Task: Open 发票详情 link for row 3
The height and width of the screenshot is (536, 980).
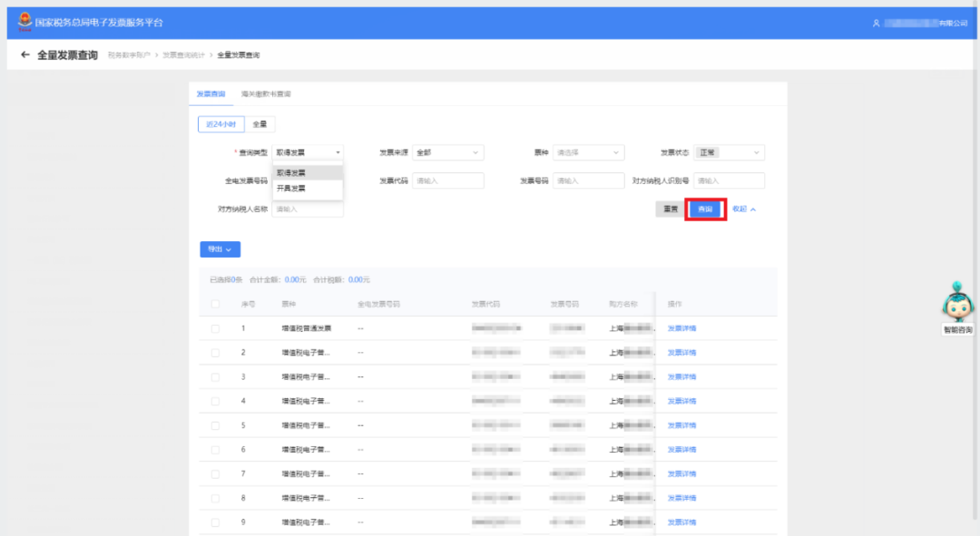Action: (681, 376)
